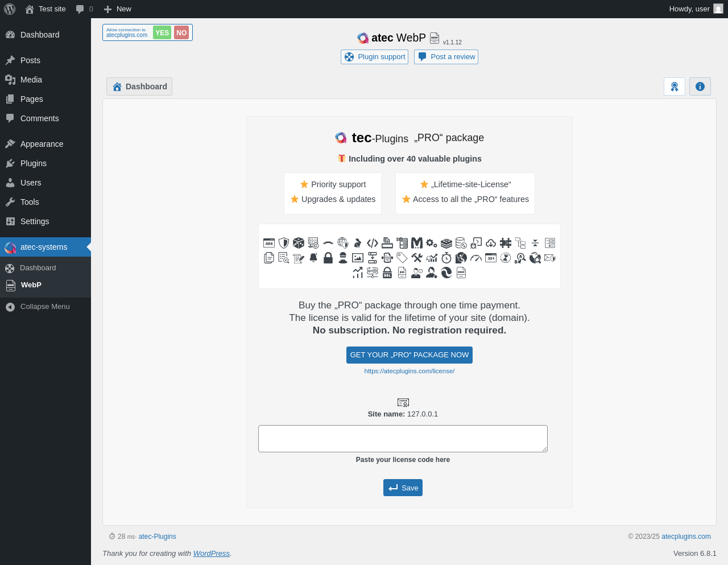The height and width of the screenshot is (565, 728).
Task: Click the 404 page plugin icon
Action: (269, 243)
